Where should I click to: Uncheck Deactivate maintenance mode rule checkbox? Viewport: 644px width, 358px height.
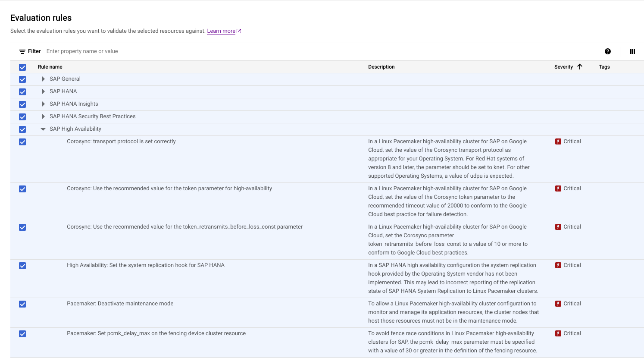(22, 304)
